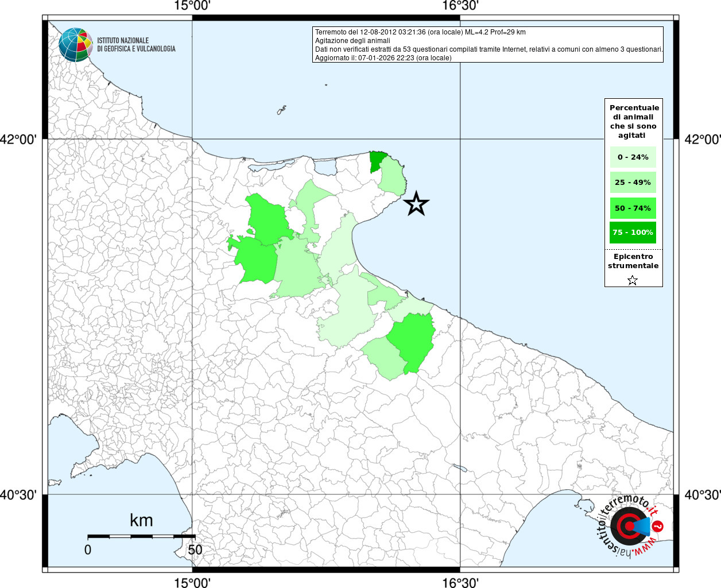Click the 'Epicentro strumentale' legend label
Viewport: 721px width, 588px height.
(633, 261)
